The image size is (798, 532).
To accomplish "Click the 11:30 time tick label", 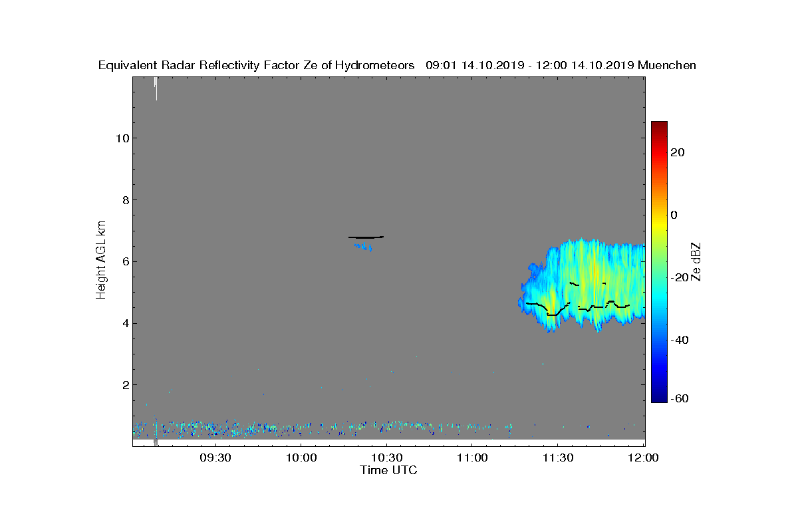I will click(558, 458).
